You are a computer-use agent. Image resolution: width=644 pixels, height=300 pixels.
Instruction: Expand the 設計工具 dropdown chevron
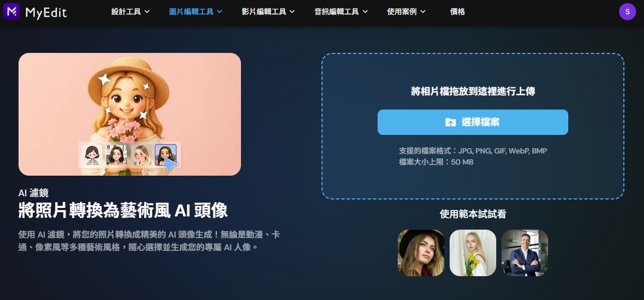tap(147, 12)
